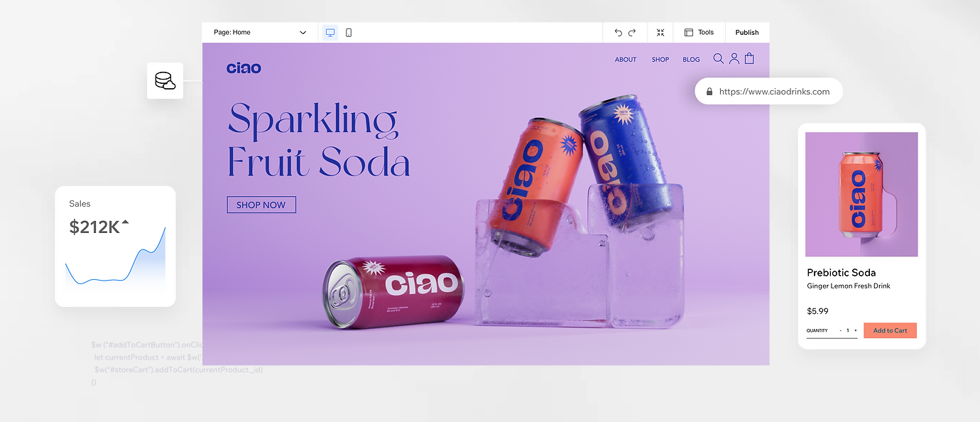The image size is (980, 422).
Task: Publish the website
Action: click(x=746, y=32)
